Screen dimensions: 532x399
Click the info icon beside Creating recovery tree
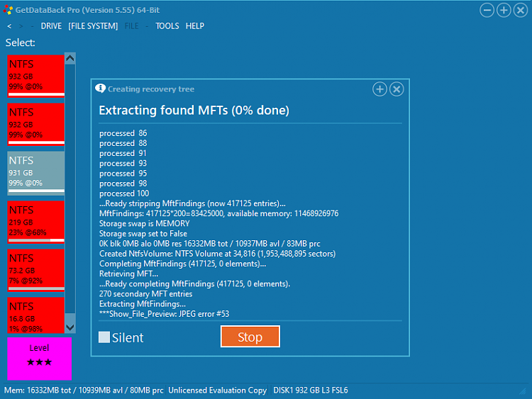point(101,89)
